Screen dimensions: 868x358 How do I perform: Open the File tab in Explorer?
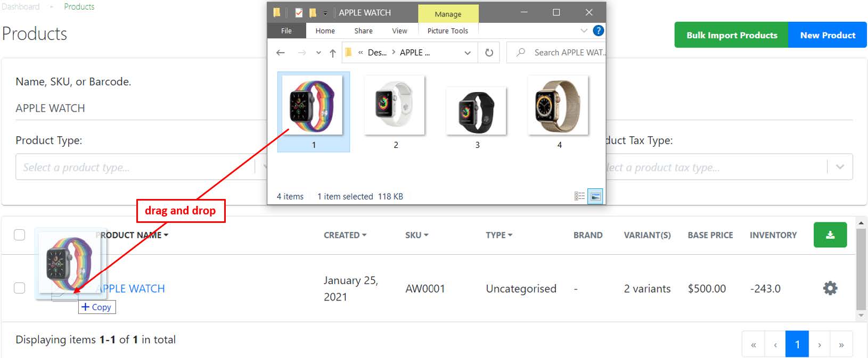point(286,31)
